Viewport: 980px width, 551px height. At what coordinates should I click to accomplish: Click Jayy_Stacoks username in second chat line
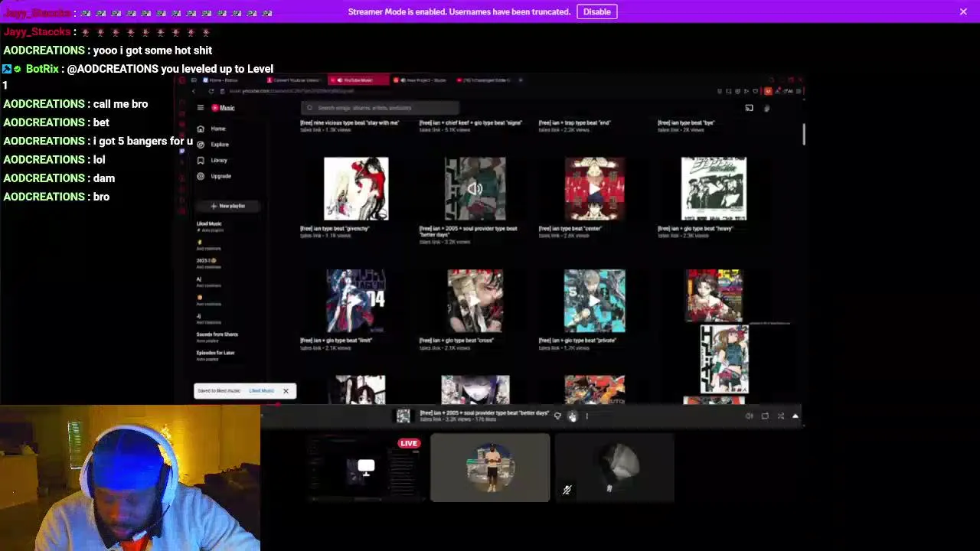click(x=38, y=32)
